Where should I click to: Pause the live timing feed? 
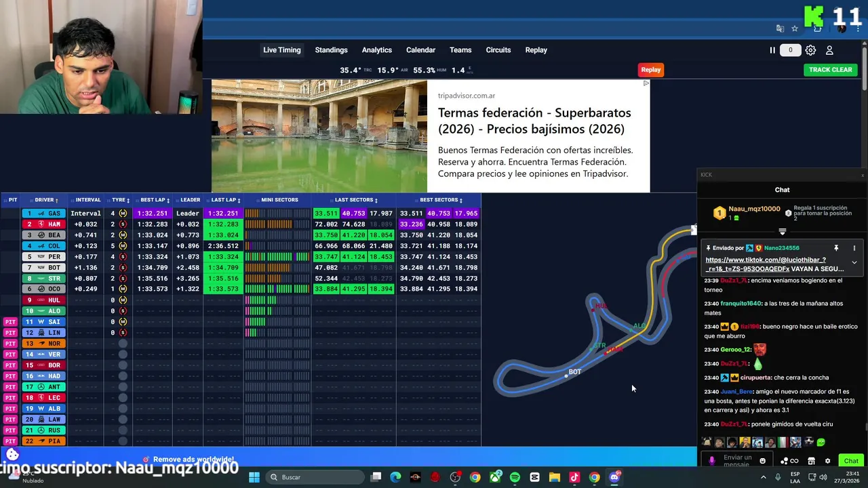point(772,50)
